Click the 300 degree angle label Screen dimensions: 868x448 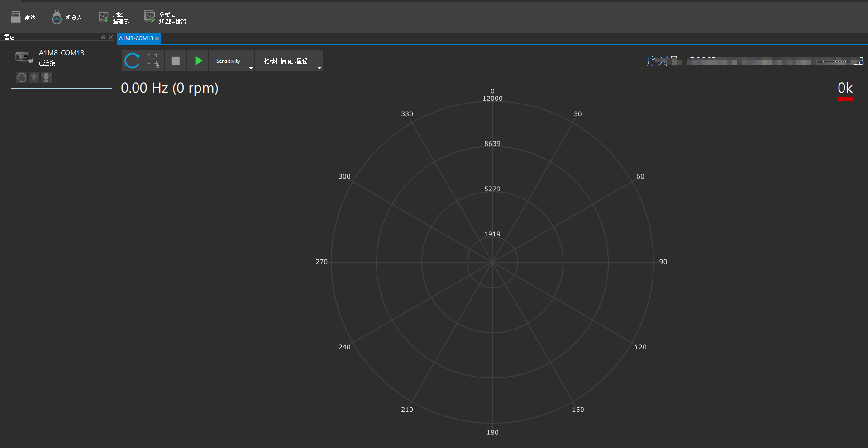pyautogui.click(x=344, y=176)
